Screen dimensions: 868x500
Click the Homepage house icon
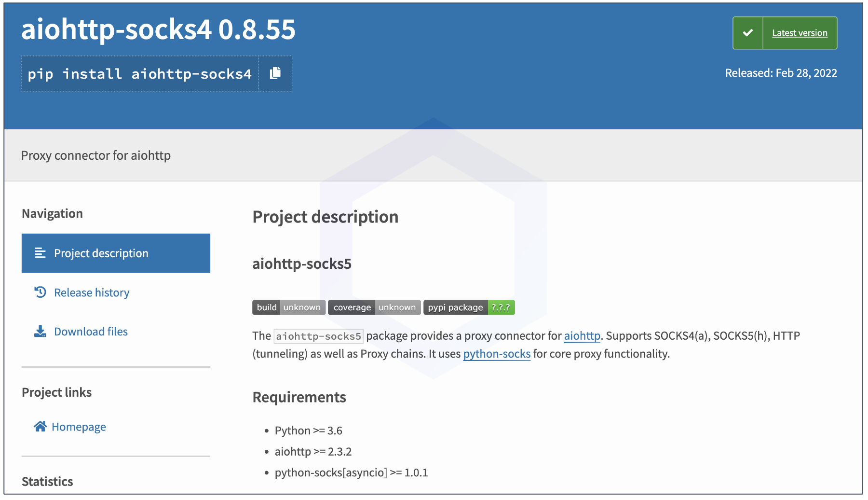pyautogui.click(x=40, y=427)
